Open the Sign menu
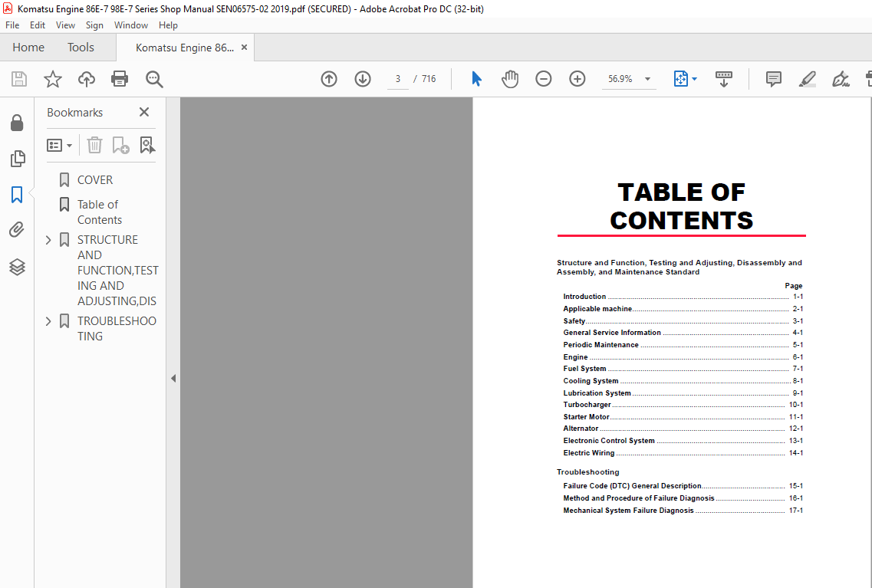 [x=94, y=25]
